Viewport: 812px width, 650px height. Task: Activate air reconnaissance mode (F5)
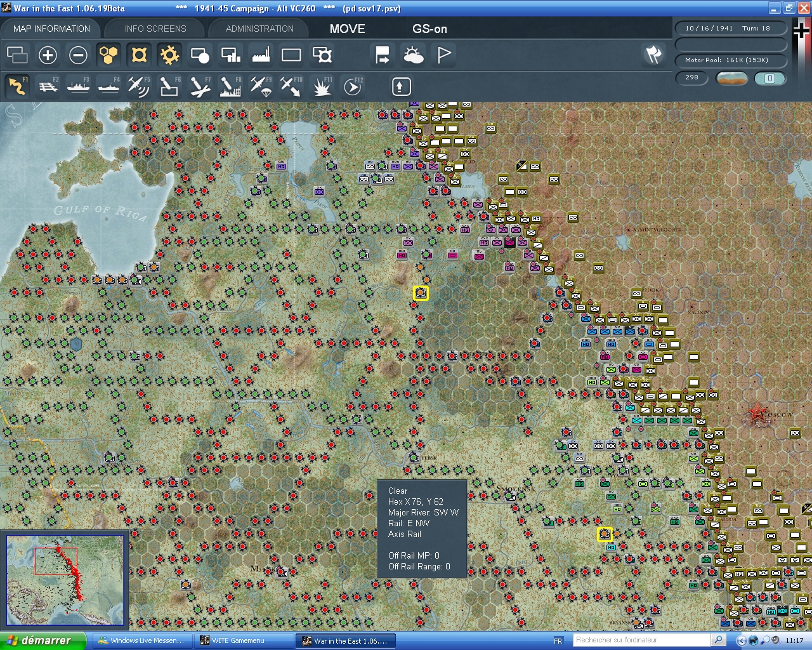click(x=139, y=86)
